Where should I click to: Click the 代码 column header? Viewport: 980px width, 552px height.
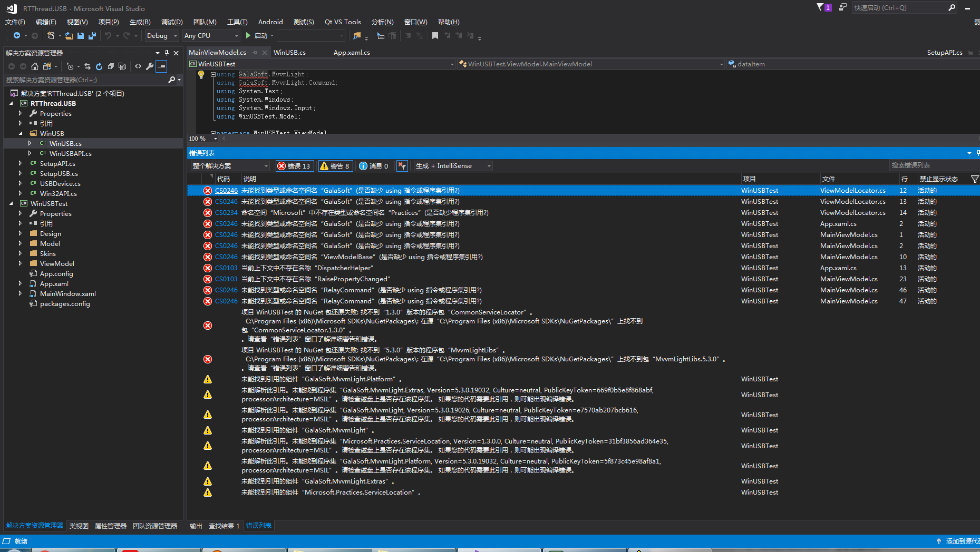pos(224,179)
